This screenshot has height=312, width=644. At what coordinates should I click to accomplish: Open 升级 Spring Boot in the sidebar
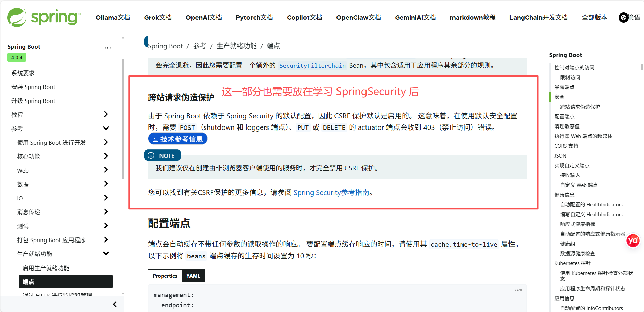click(x=33, y=101)
